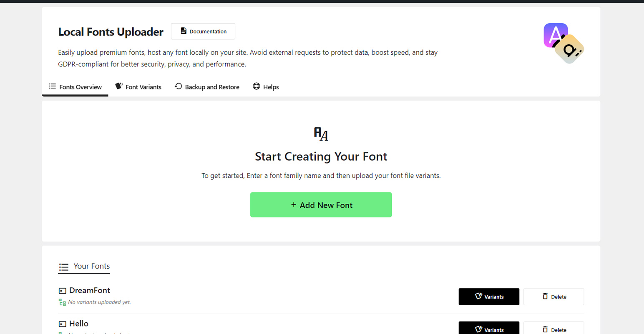Open the Font Variants tab

138,87
